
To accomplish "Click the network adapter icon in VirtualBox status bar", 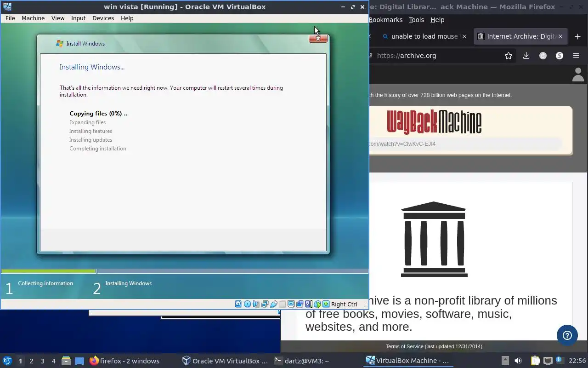I will pyautogui.click(x=265, y=304).
